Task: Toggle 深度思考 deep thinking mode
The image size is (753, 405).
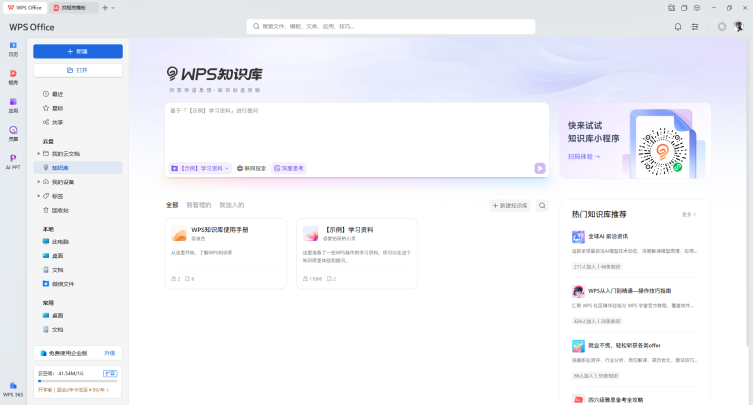Action: 288,168
